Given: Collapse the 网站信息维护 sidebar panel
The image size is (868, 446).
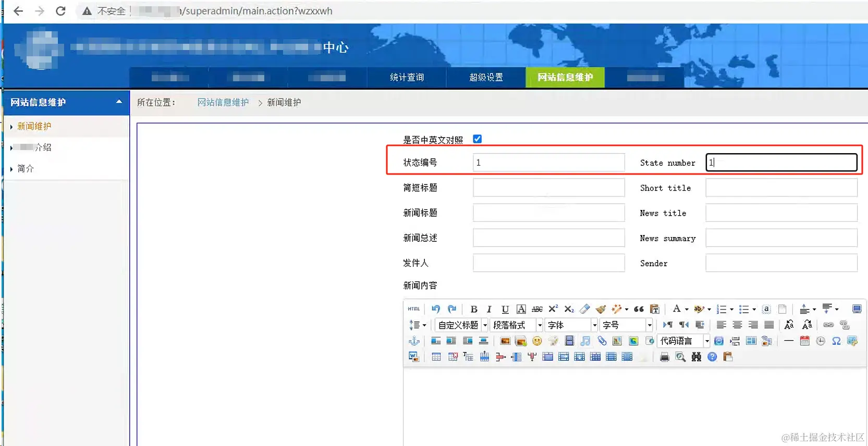Looking at the screenshot, I should coord(119,102).
